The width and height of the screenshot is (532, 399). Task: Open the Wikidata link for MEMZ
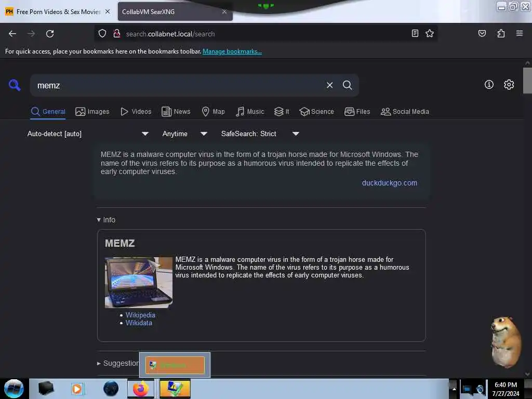click(x=139, y=323)
